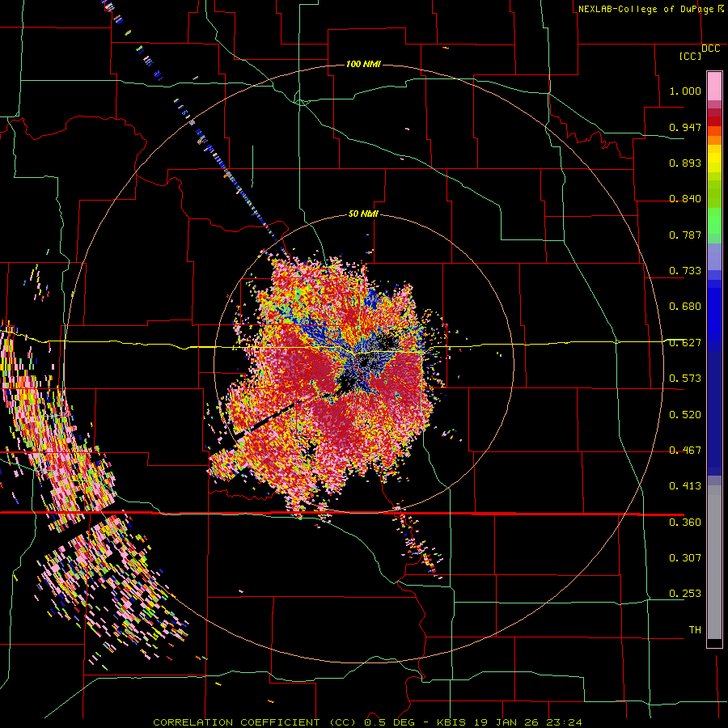This screenshot has height=728, width=728.
Task: Select the 0.467 scale value
Action: click(685, 451)
